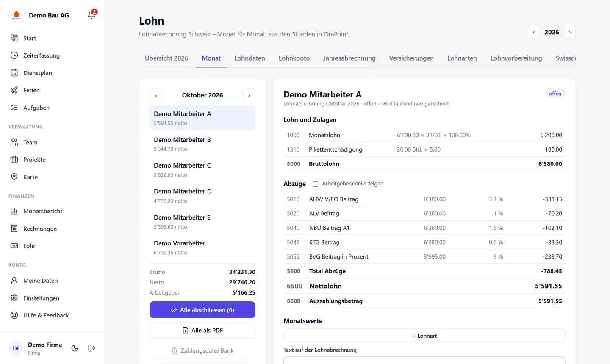Screen dimensions: 610x364
Task: Open Monatsbericht via its bar chart icon
Action: [x=14, y=211]
